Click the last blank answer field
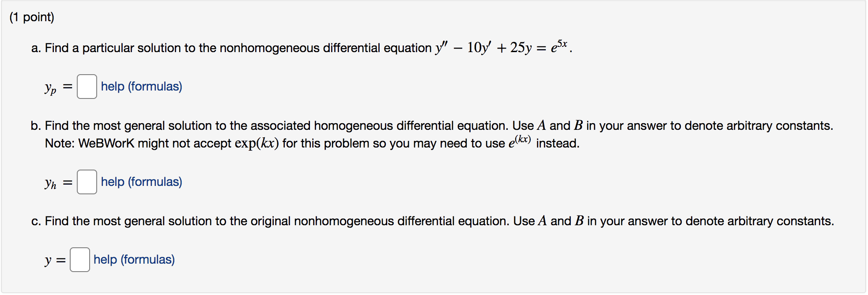Image resolution: width=868 pixels, height=295 pixels. pyautogui.click(x=80, y=260)
